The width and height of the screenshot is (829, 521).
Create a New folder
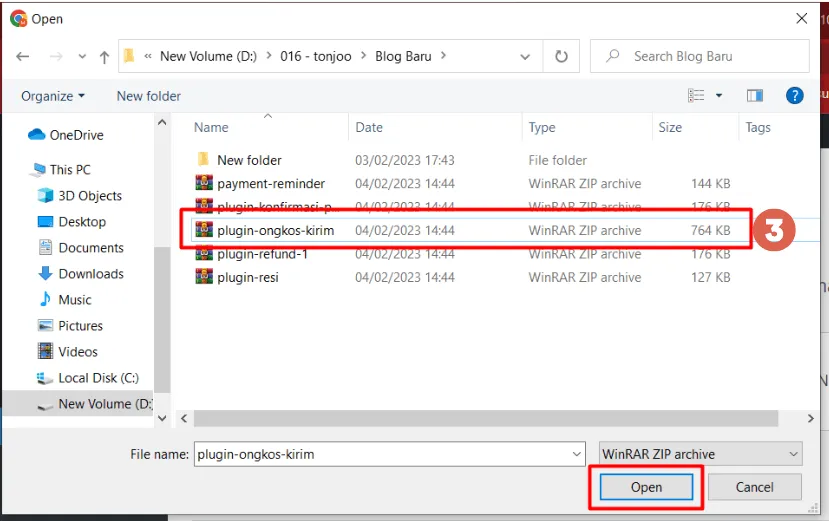coord(149,96)
